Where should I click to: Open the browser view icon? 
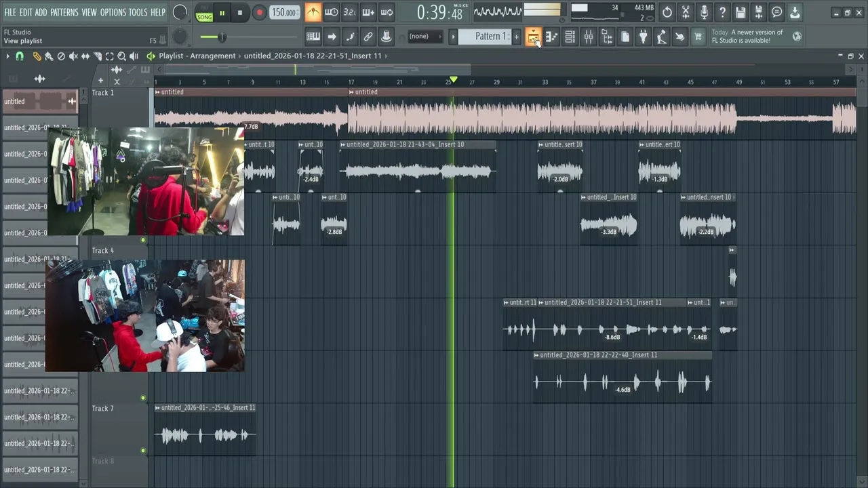(x=606, y=37)
